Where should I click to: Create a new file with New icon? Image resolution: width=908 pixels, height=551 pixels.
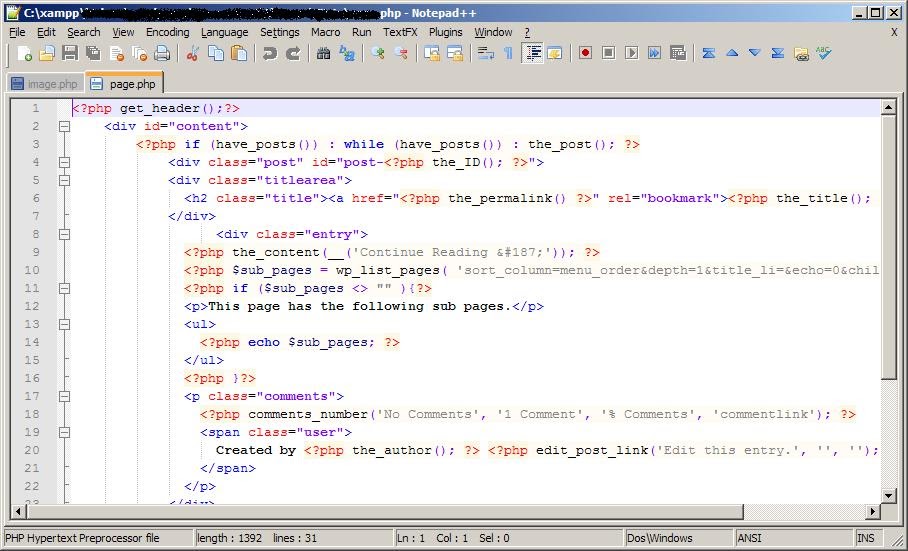tap(24, 53)
